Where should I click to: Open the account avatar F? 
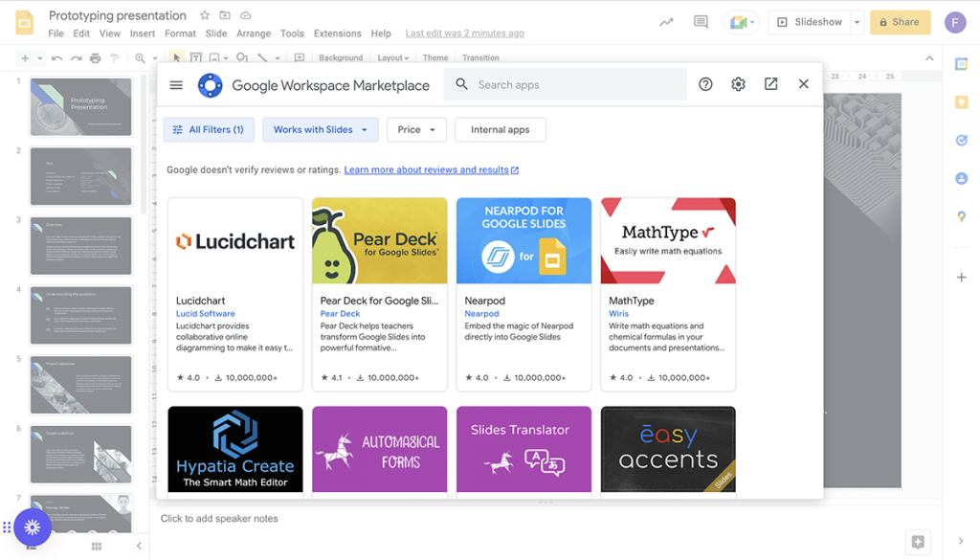(x=955, y=23)
